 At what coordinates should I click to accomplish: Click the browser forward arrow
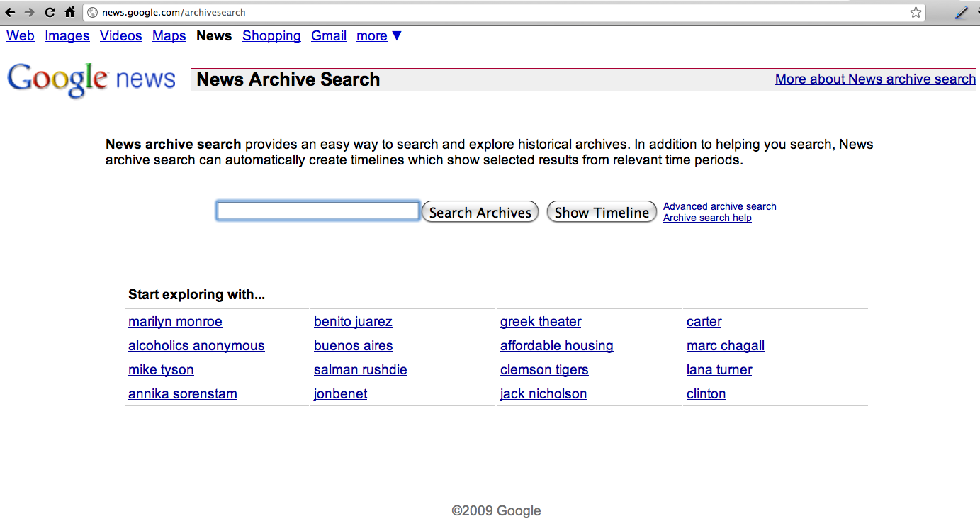[29, 12]
